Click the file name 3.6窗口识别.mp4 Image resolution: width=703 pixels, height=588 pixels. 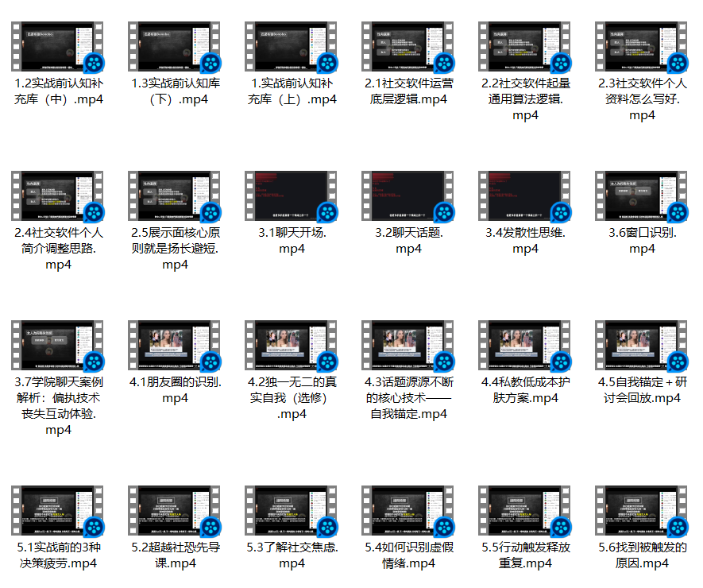[x=642, y=241]
